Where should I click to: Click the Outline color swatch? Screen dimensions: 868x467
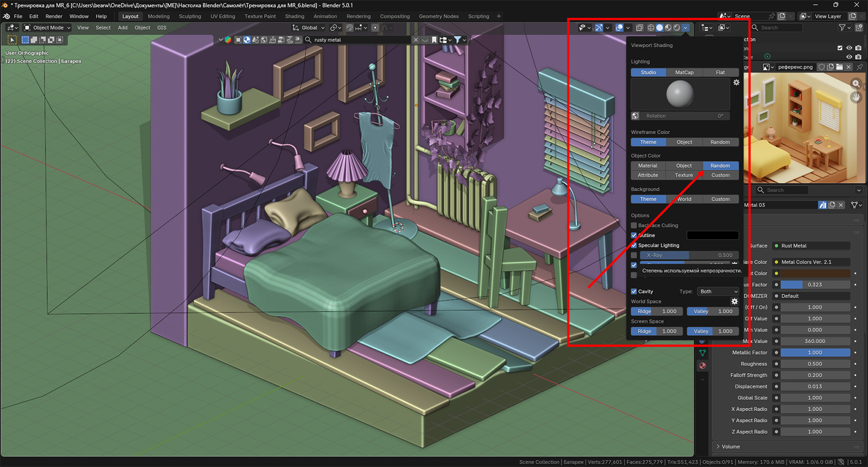coord(712,236)
